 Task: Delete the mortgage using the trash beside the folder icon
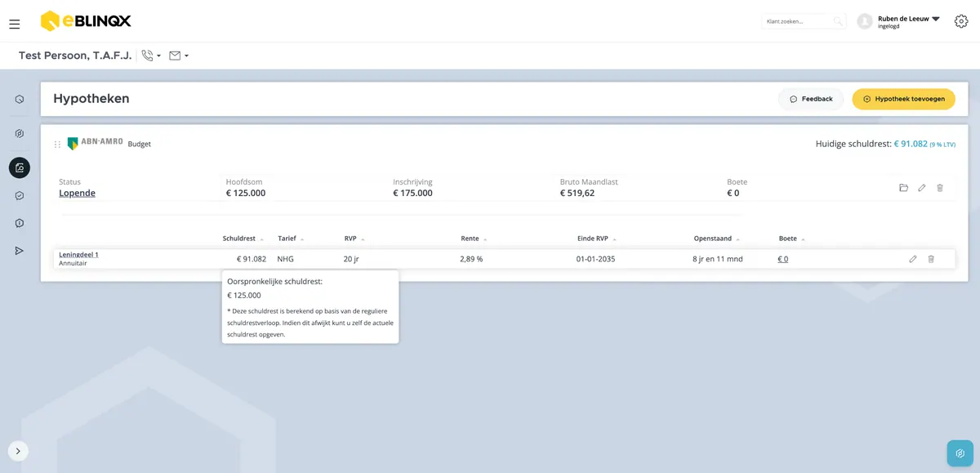click(x=940, y=188)
